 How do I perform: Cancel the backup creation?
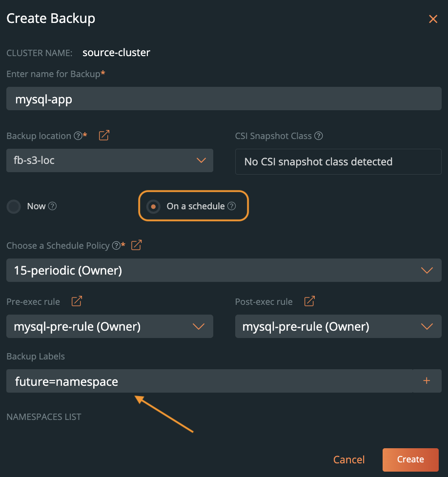pos(349,460)
